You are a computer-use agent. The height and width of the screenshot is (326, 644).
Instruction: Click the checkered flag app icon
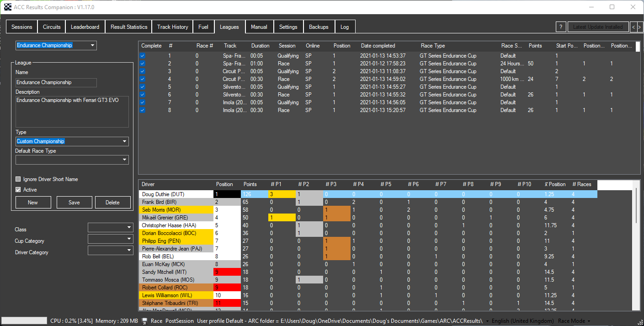click(x=7, y=7)
